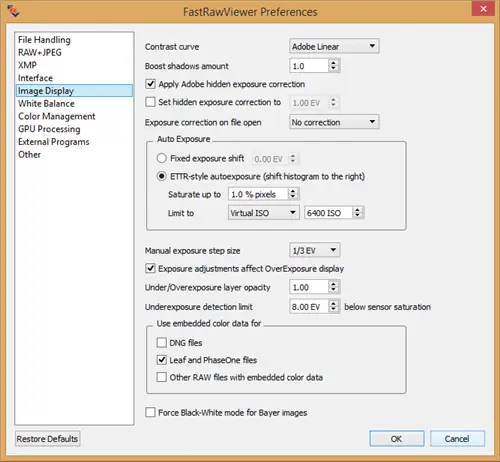Switch to White Balance preferences section
This screenshot has height=462, width=500.
click(x=46, y=104)
